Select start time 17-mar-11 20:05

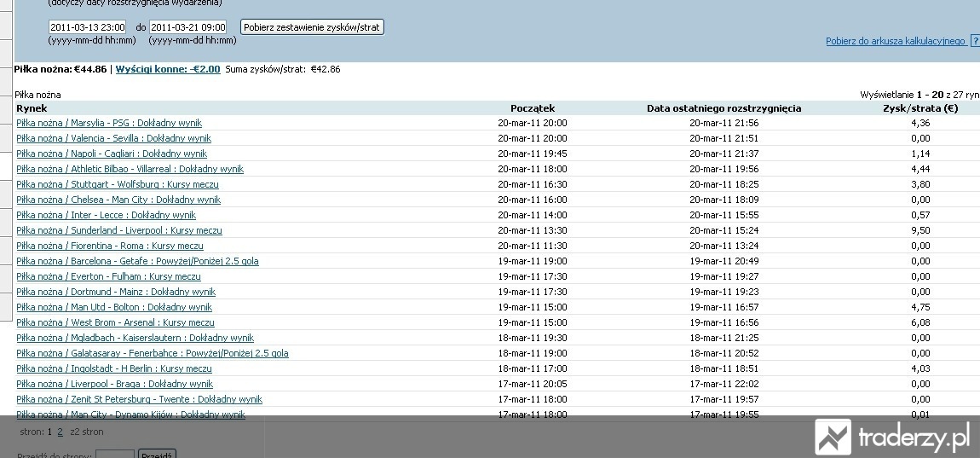[533, 384]
